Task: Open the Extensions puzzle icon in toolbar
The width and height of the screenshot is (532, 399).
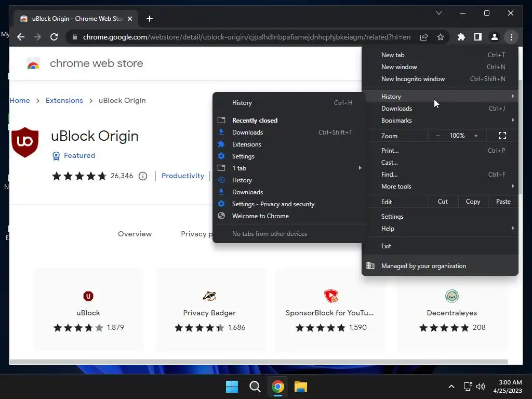Action: [461, 37]
